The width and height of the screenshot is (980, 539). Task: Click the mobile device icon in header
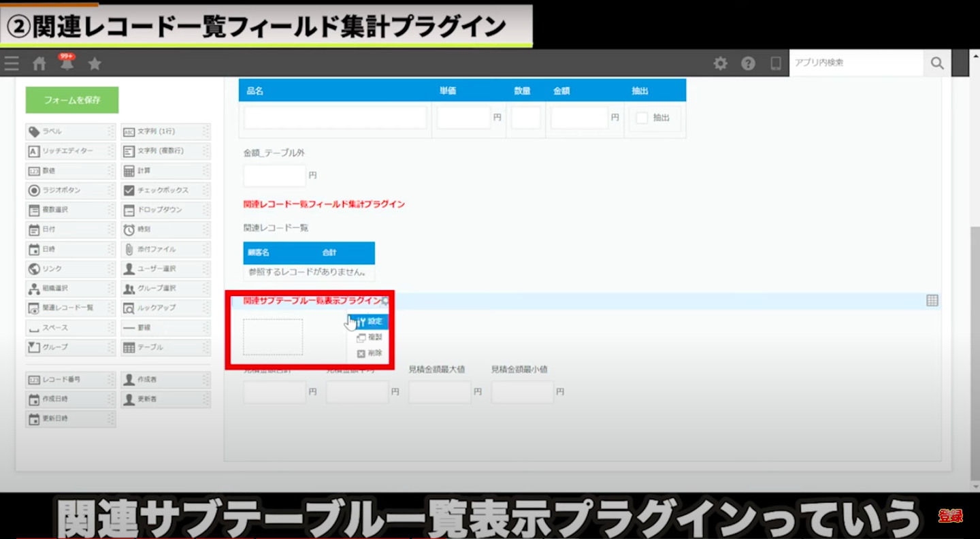776,63
